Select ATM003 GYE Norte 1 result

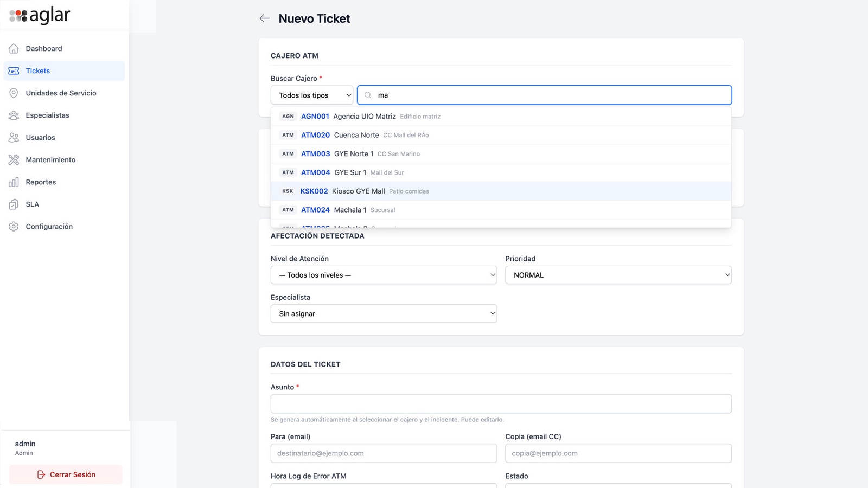[x=501, y=154]
